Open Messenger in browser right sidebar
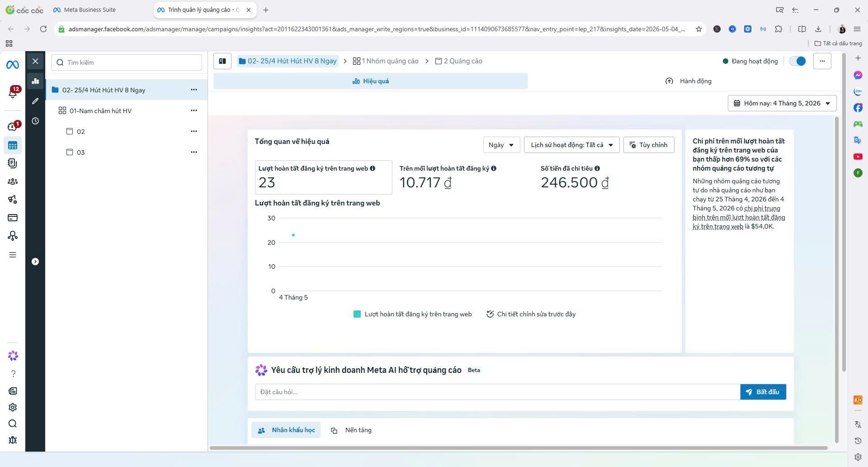868x467 pixels. pos(858,75)
